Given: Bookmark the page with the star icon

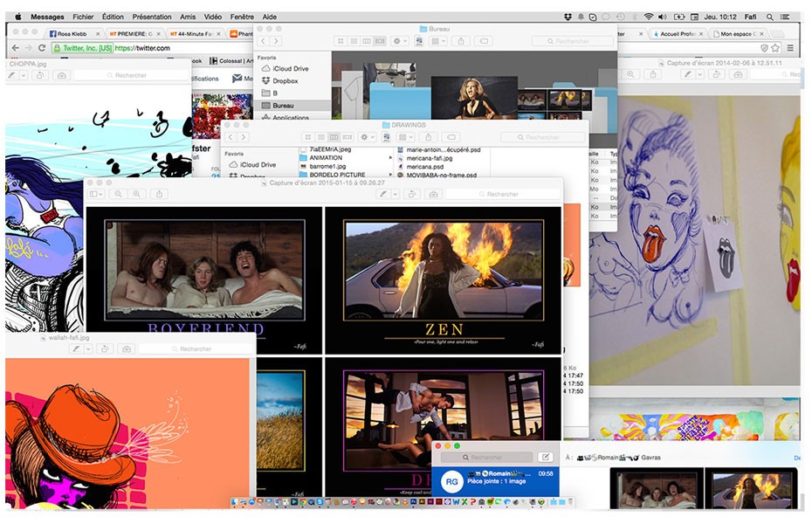Looking at the screenshot, I should pos(774,48).
